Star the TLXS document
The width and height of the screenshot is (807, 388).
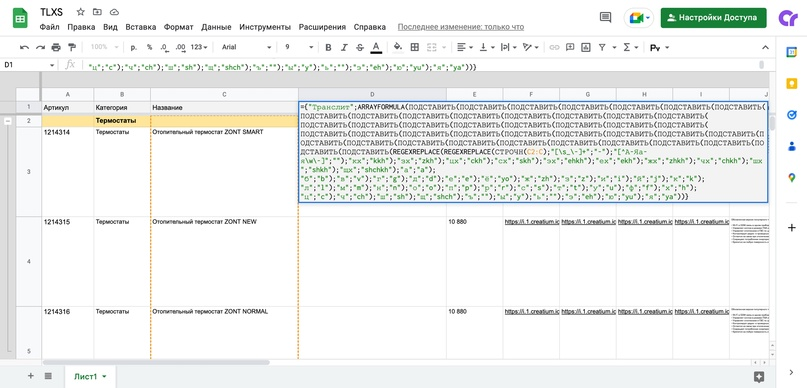point(80,11)
